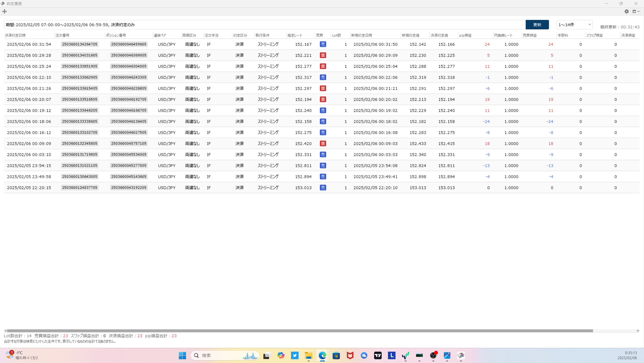Click the period filter search field
Screen dimensions: 644x363
point(264,25)
